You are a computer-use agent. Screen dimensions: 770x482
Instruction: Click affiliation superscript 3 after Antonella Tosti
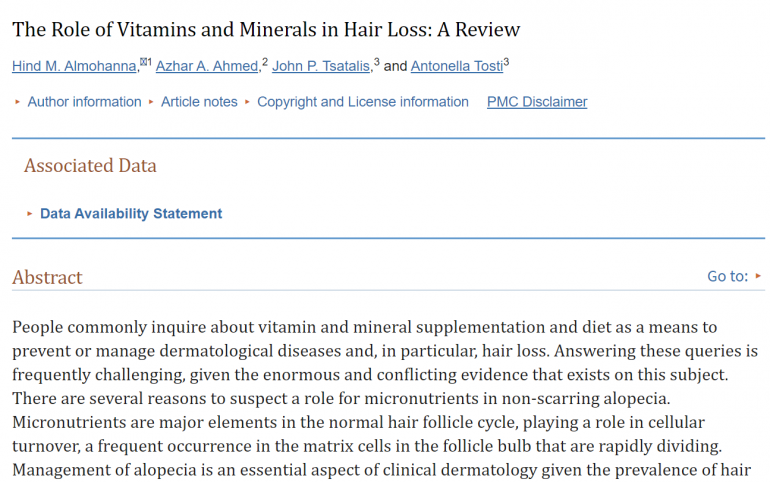pyautogui.click(x=506, y=62)
